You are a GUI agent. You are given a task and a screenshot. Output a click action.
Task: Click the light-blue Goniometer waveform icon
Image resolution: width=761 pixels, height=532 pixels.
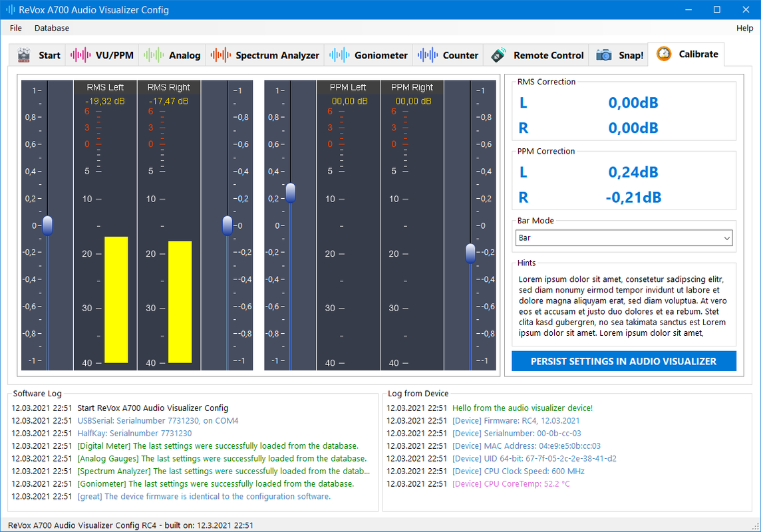pos(339,55)
